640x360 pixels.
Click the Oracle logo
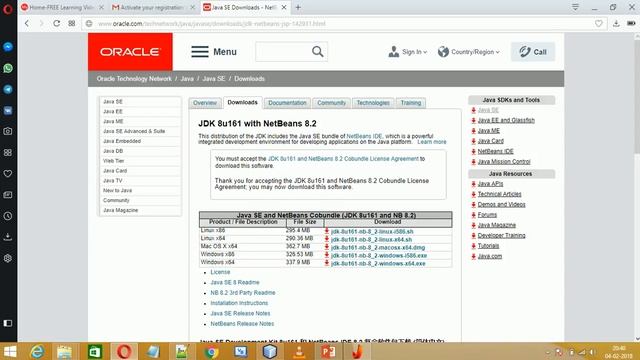click(130, 52)
